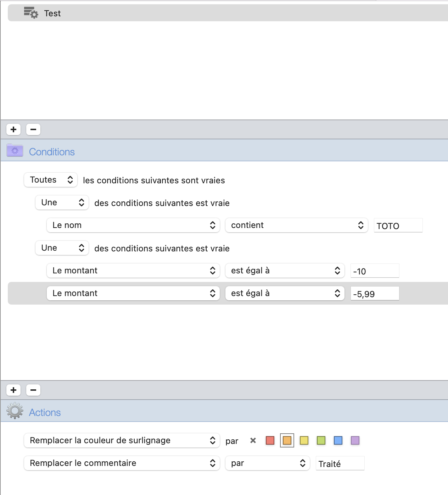The height and width of the screenshot is (495, 448).
Task: Remove condition using minus button above Actions
Action: pos(33,390)
